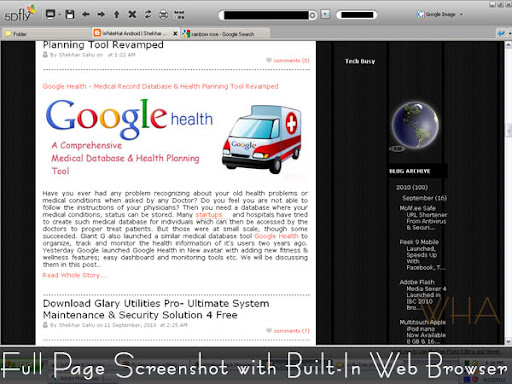Click the save floppy disk icon
Image resolution: width=512 pixels, height=384 pixels.
tap(70, 14)
